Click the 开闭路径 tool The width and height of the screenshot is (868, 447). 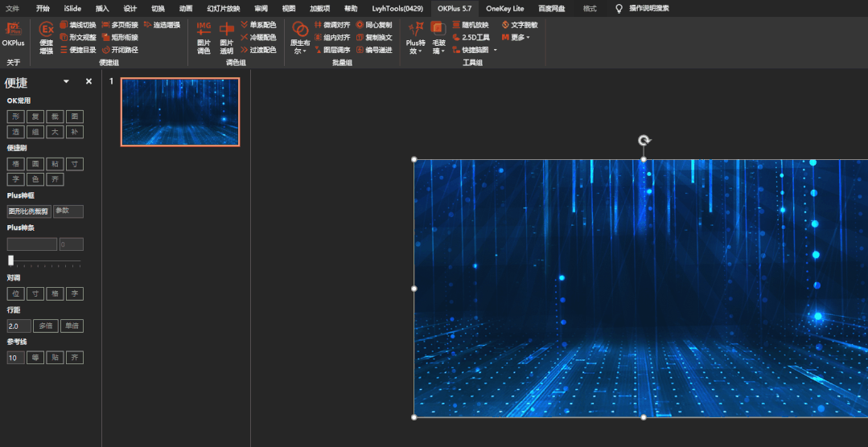pos(120,50)
